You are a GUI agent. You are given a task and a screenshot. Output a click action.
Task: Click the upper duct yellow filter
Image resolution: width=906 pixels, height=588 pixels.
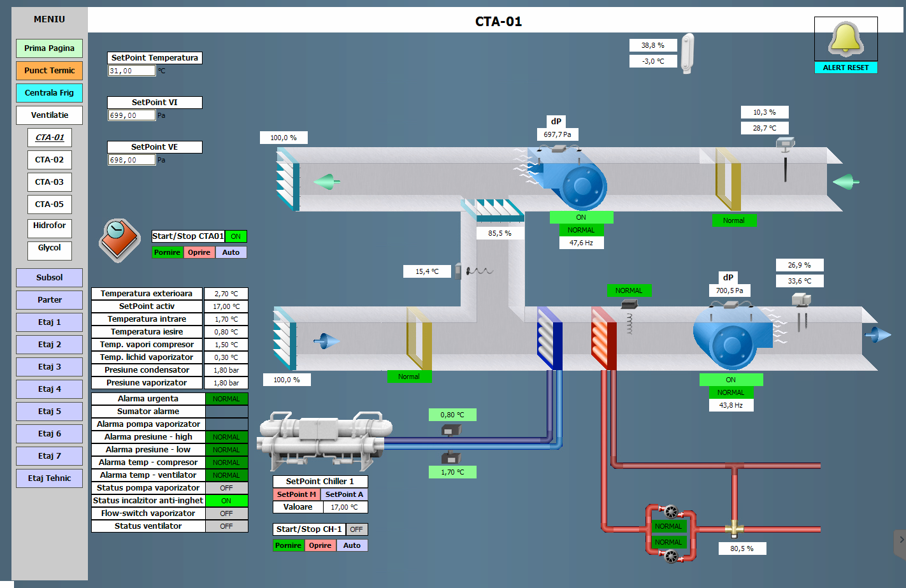[x=728, y=179]
